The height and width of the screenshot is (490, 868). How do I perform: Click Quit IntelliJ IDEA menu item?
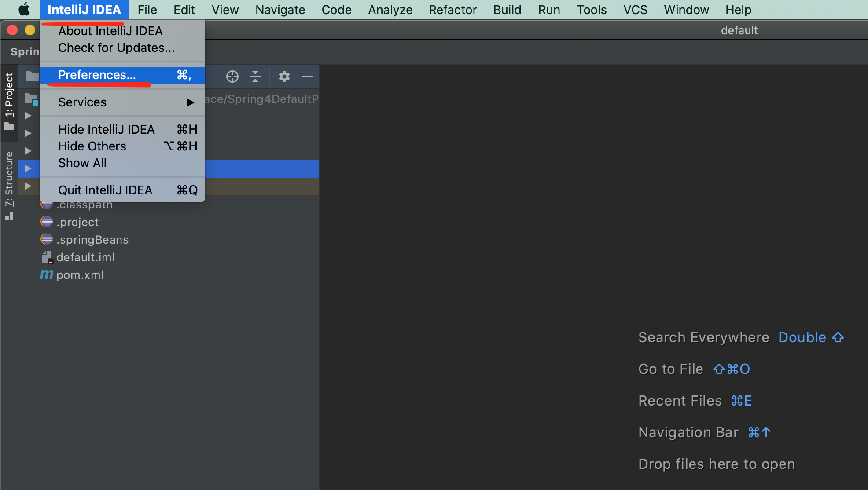(x=105, y=190)
